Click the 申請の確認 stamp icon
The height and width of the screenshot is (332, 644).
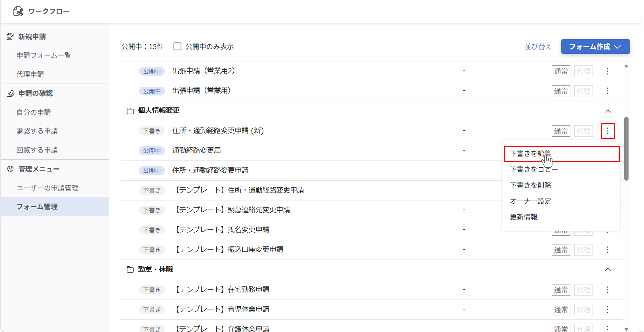pos(10,93)
